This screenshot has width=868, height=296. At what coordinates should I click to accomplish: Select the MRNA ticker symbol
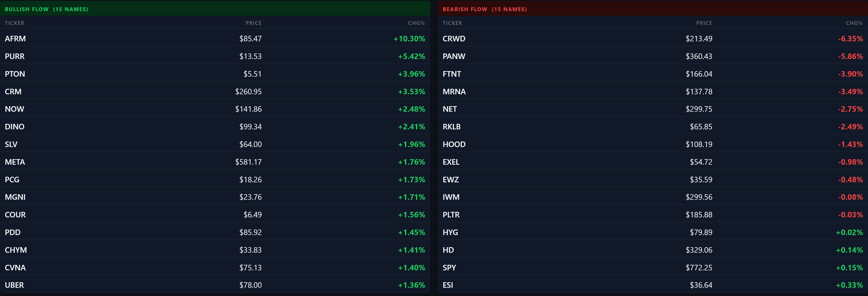click(x=454, y=91)
